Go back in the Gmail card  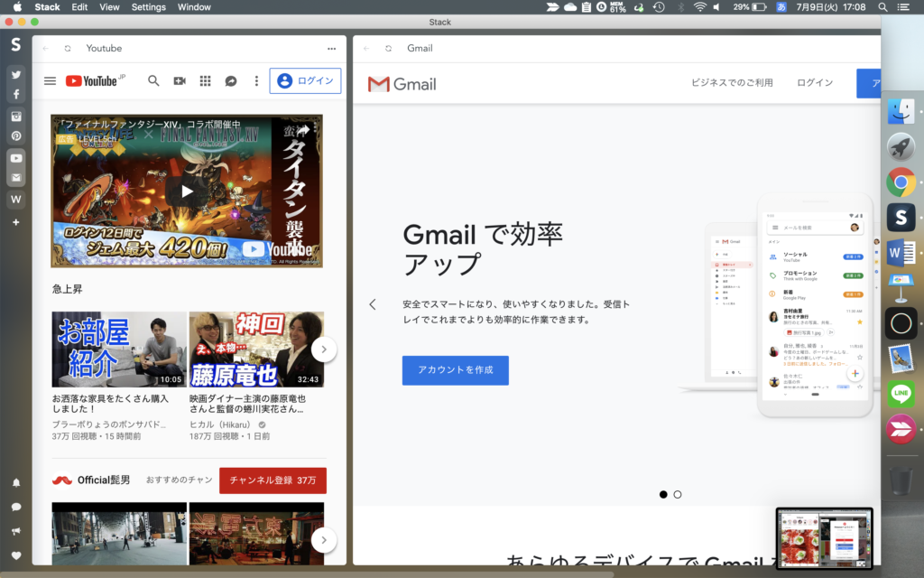click(x=366, y=49)
